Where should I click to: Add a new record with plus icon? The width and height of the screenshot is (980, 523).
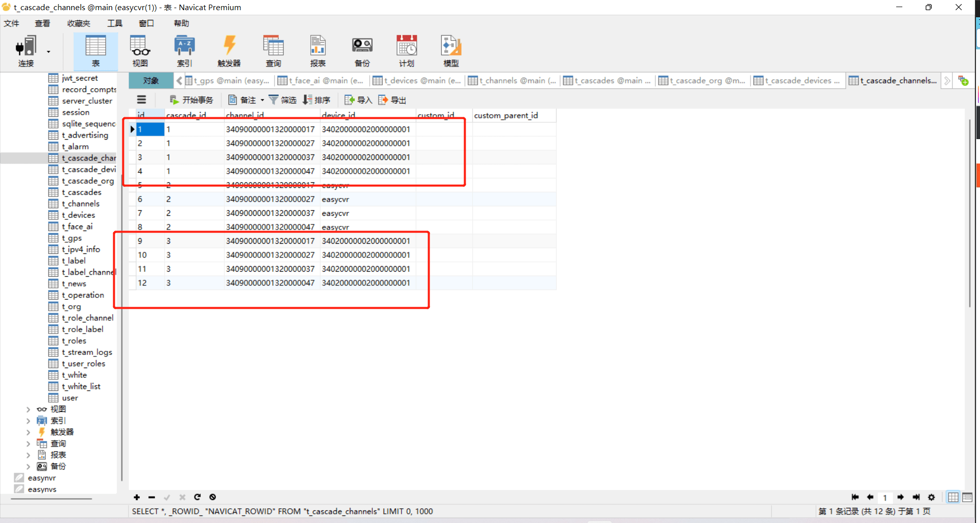(x=137, y=497)
